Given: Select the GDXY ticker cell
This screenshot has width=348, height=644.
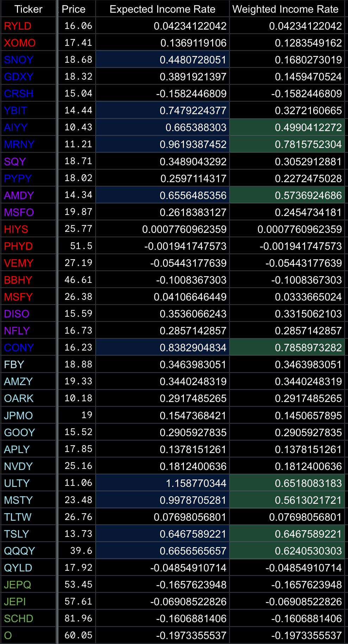Looking at the screenshot, I should (x=28, y=76).
